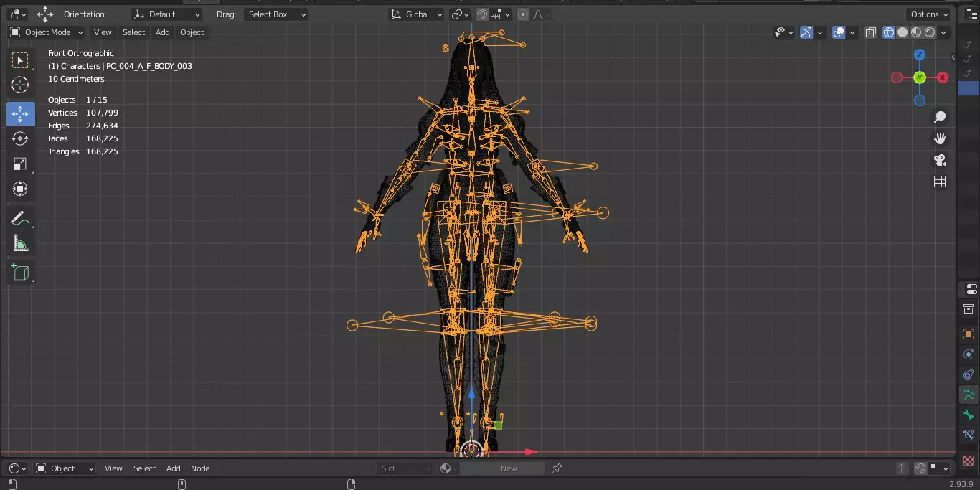
Task: Toggle camera view with camera icon
Action: coord(940,160)
